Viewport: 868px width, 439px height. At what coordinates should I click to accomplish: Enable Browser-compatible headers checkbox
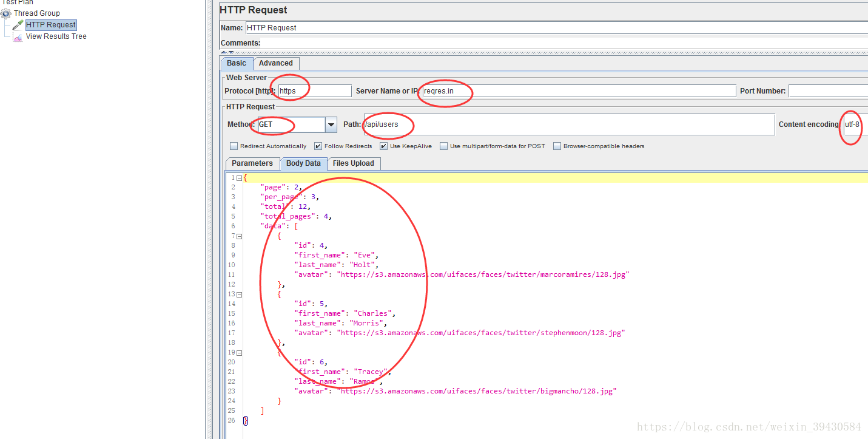click(x=557, y=146)
